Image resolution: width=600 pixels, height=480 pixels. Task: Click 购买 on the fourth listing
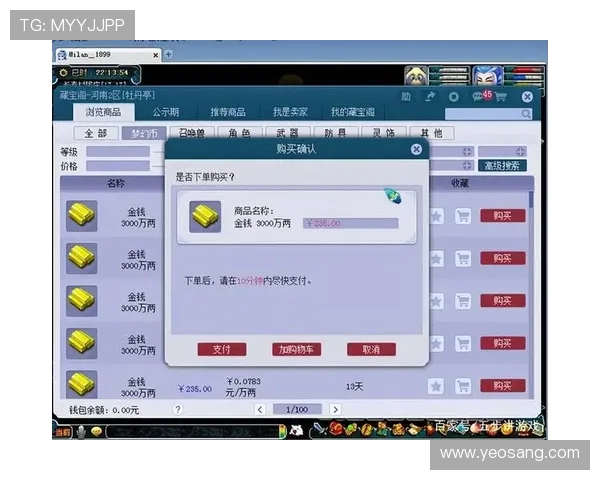click(x=503, y=343)
